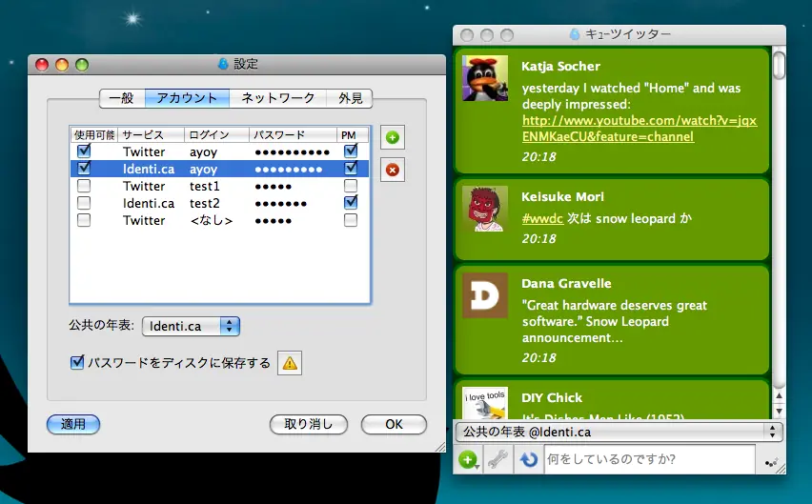Image resolution: width=812 pixels, height=504 pixels.
Task: Click the PM column header
Action: [353, 135]
